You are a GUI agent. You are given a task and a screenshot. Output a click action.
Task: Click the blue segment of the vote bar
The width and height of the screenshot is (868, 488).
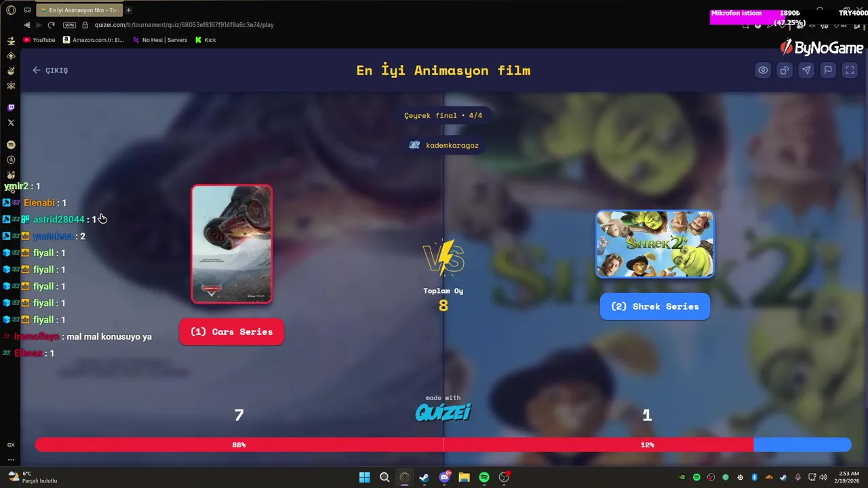[802, 445]
